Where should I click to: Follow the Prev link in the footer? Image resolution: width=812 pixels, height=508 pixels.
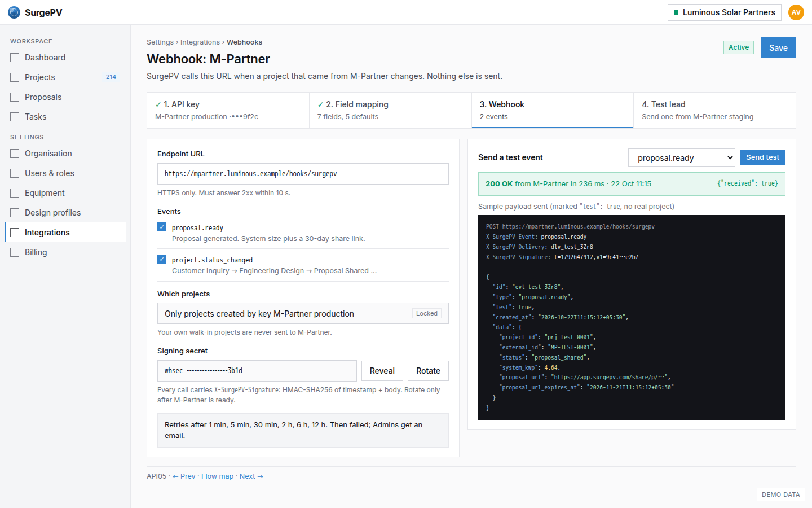coord(184,476)
